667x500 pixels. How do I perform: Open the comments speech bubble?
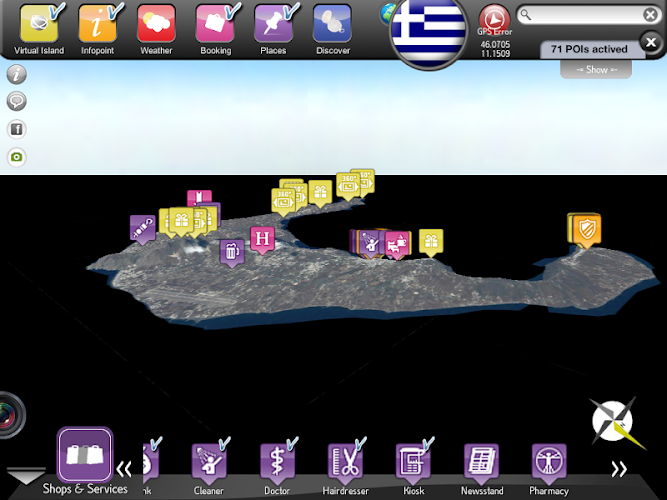pos(17,102)
